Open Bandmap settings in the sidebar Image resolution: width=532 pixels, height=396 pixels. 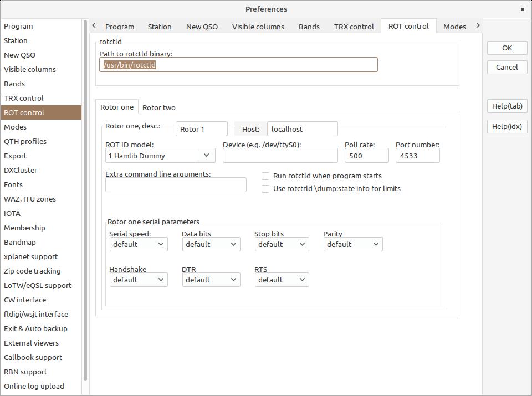(41, 243)
